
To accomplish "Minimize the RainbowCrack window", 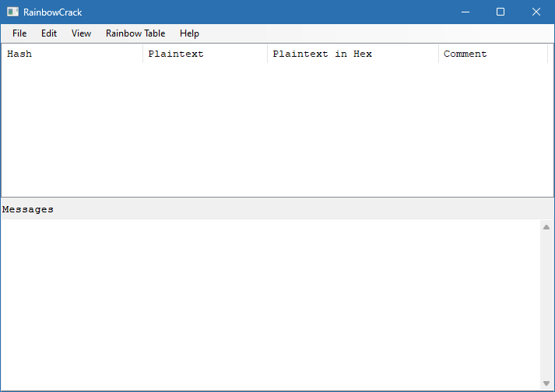I will click(465, 12).
